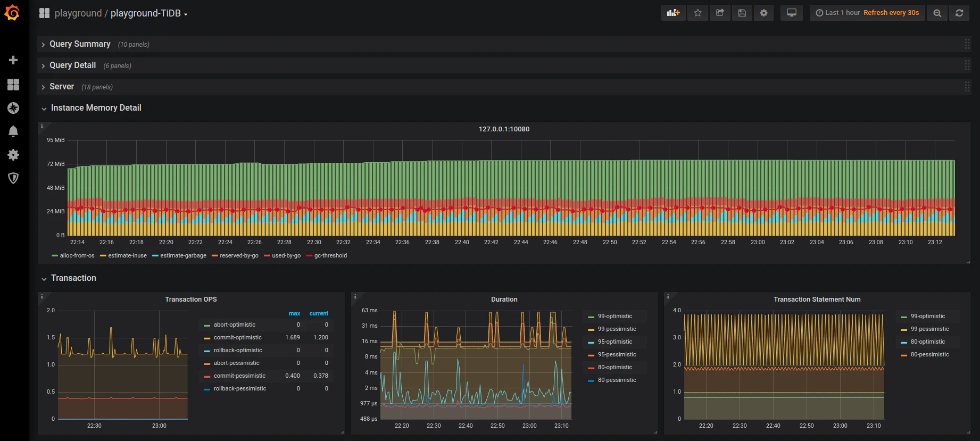Click the dashboard grid icon beside playground
Screen dimensions: 980x441
click(44, 13)
